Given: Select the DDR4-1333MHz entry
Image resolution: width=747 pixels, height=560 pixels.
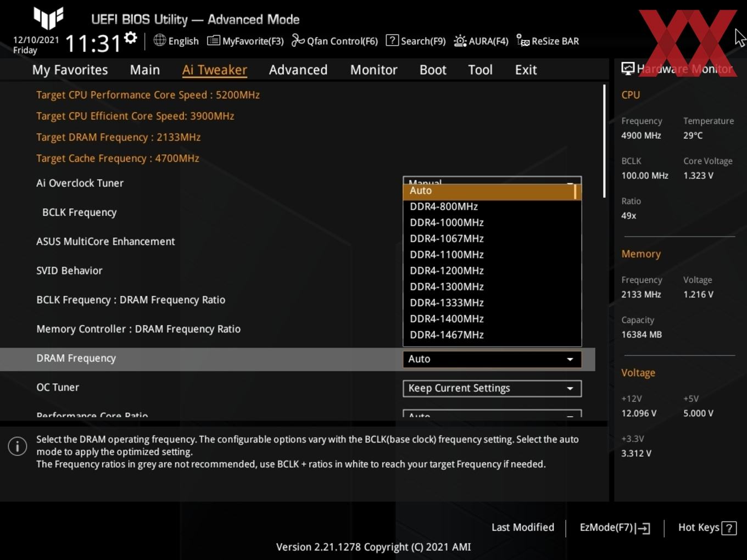Looking at the screenshot, I should pyautogui.click(x=447, y=303).
